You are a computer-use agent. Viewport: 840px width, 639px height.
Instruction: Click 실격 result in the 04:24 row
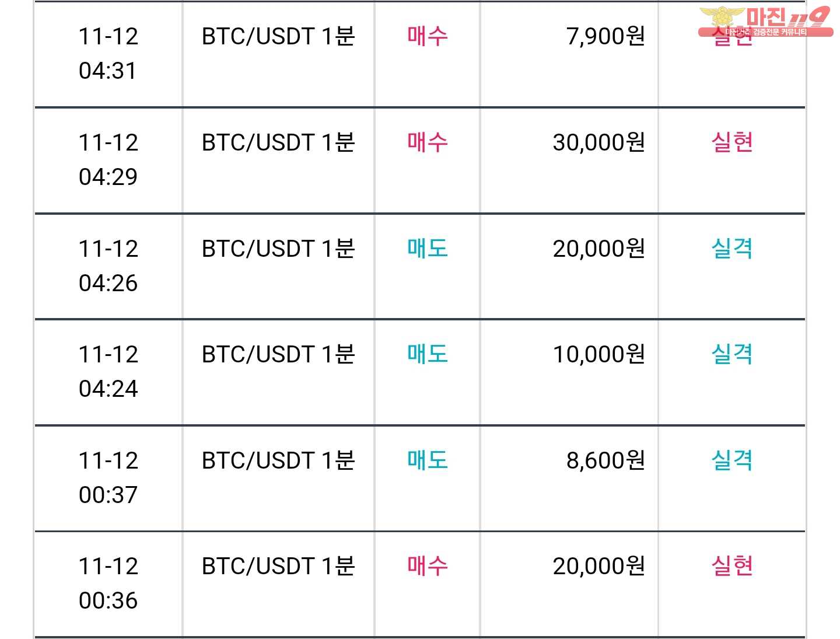coord(732,354)
